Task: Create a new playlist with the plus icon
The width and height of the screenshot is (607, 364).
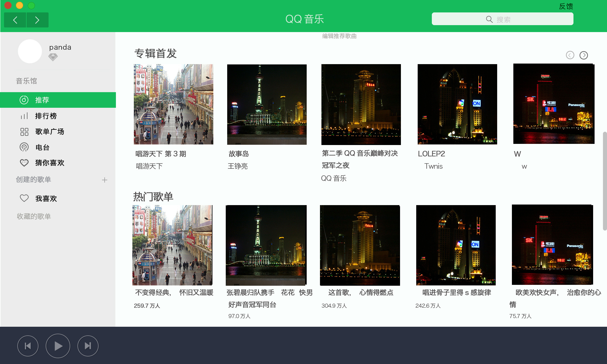Action: [105, 180]
